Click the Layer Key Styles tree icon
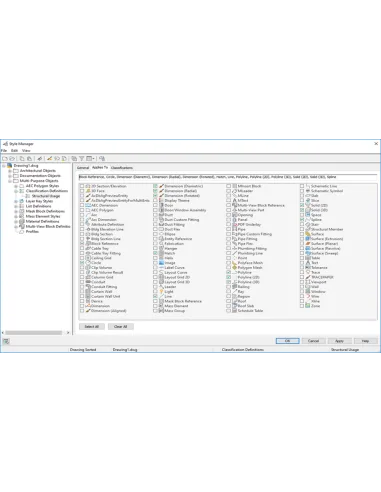Image resolution: width=381 pixels, height=492 pixels. (x=22, y=201)
